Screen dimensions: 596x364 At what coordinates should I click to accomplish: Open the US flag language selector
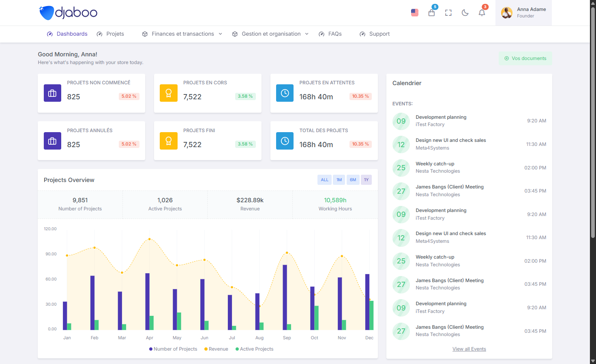tap(414, 13)
